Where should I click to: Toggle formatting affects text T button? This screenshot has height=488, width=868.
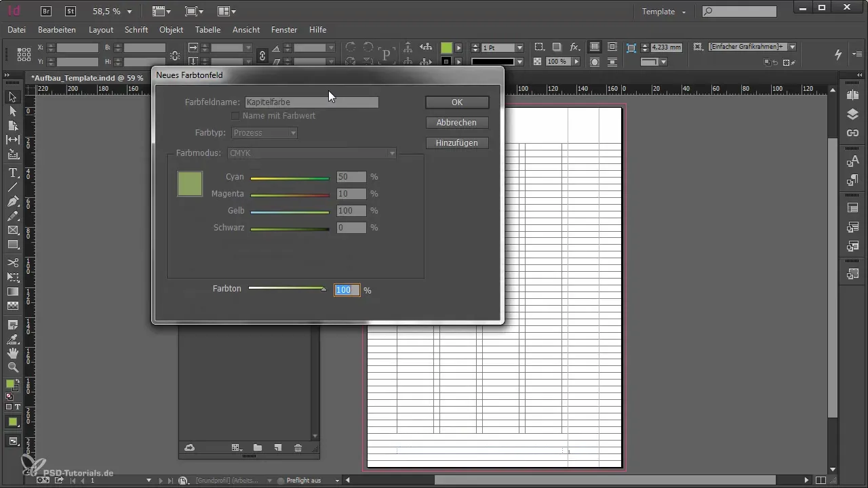pos(17,407)
